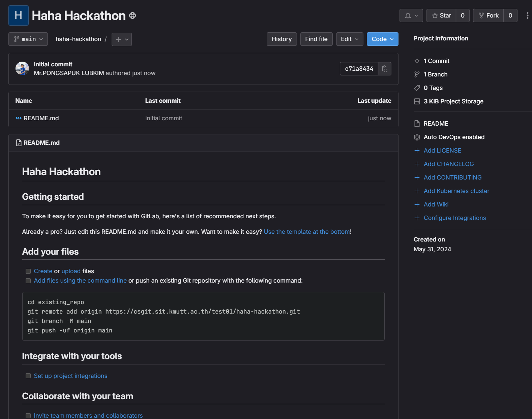Follow Use the template at the bottom link
Screen dimensions: 532x419
click(307, 232)
